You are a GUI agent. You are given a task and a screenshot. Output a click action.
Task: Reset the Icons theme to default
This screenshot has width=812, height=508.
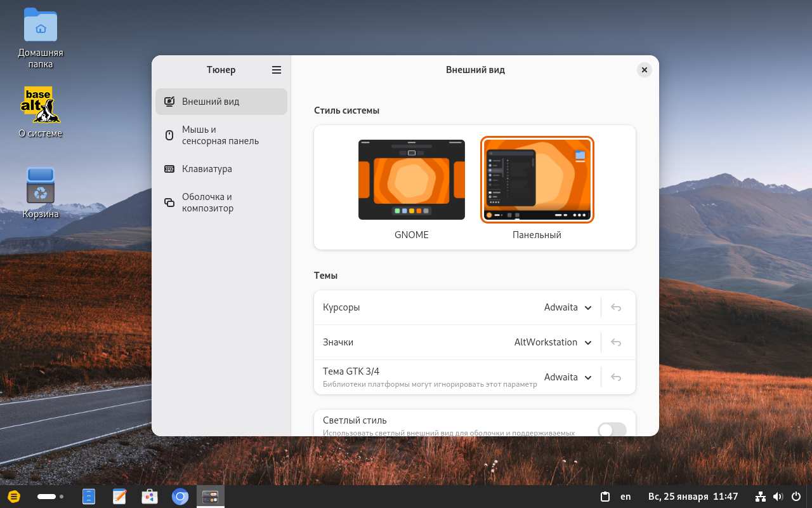point(615,342)
